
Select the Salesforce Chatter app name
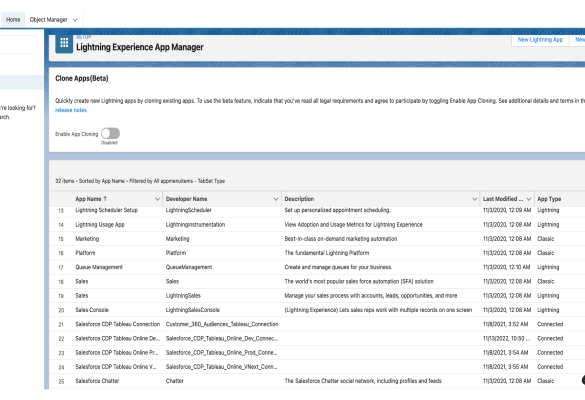[x=97, y=381]
